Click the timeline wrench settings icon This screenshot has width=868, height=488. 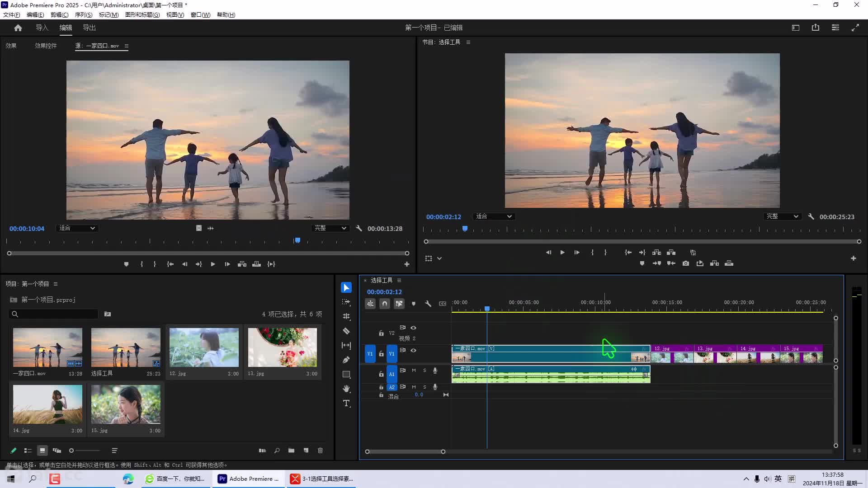428,304
